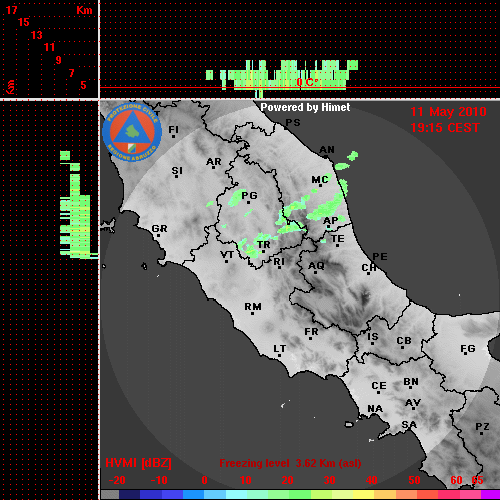Click the '40' value on the dBZ scale
Viewport: 500px width, 500px height.
372,480
